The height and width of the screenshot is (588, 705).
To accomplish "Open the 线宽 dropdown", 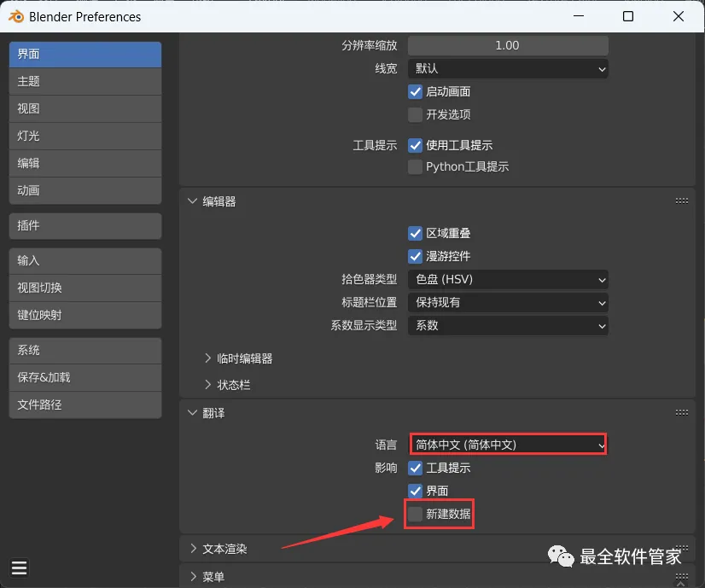I will (x=508, y=69).
